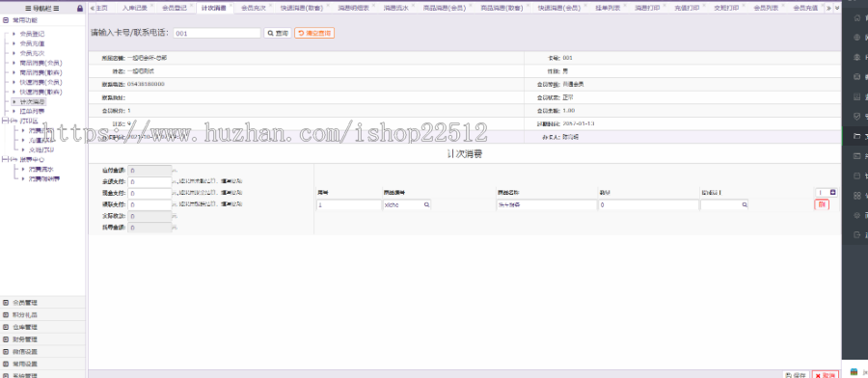
Task: Close the 计次消费 tab with its x
Action: click(231, 5)
